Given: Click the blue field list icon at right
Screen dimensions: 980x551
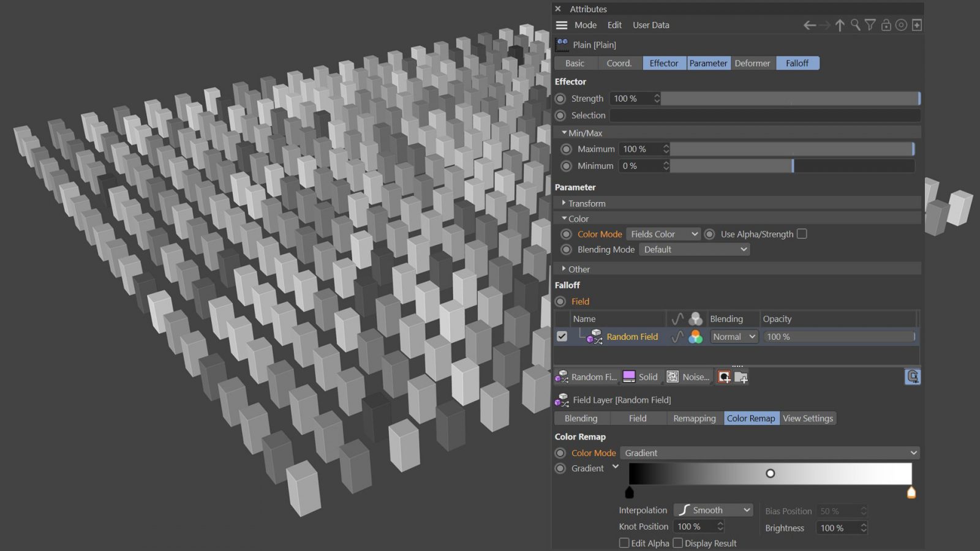Looking at the screenshot, I should (913, 377).
